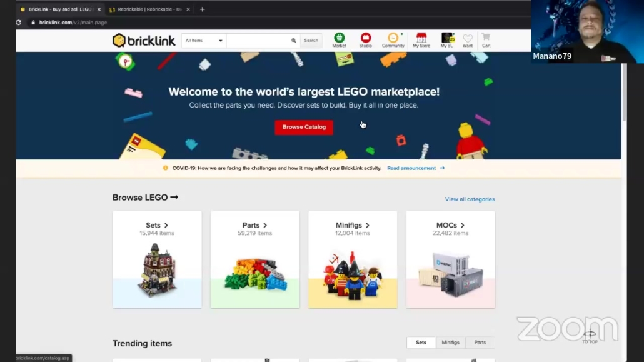
Task: Open My BL profile icon
Action: [447, 40]
